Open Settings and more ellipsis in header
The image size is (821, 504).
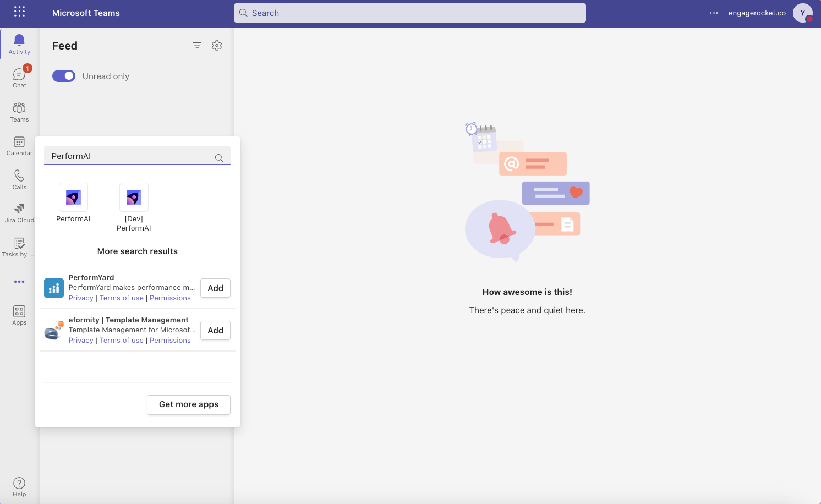(x=714, y=13)
